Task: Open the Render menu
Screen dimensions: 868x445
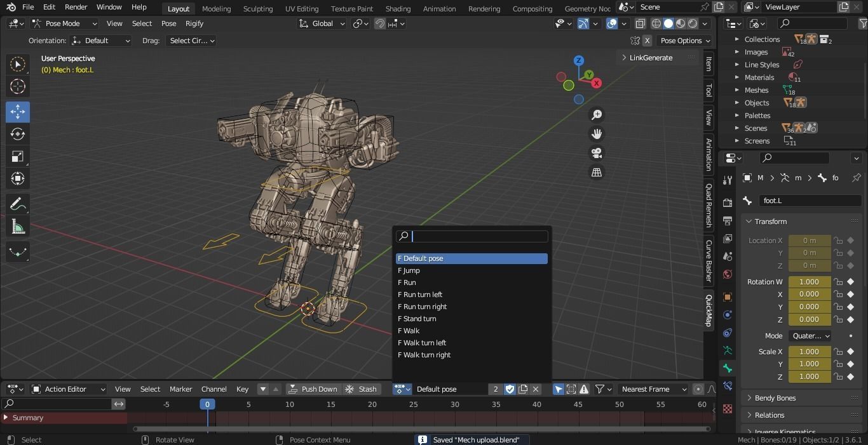Action: coord(76,7)
